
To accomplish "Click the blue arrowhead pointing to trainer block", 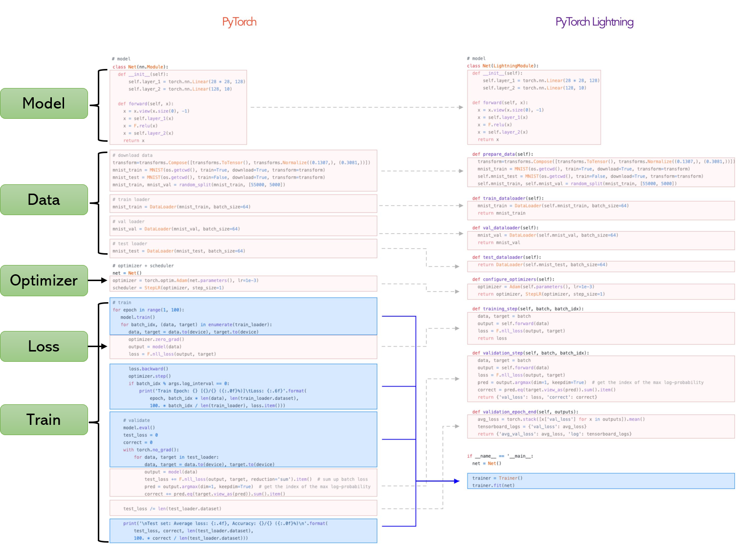I will pos(456,481).
